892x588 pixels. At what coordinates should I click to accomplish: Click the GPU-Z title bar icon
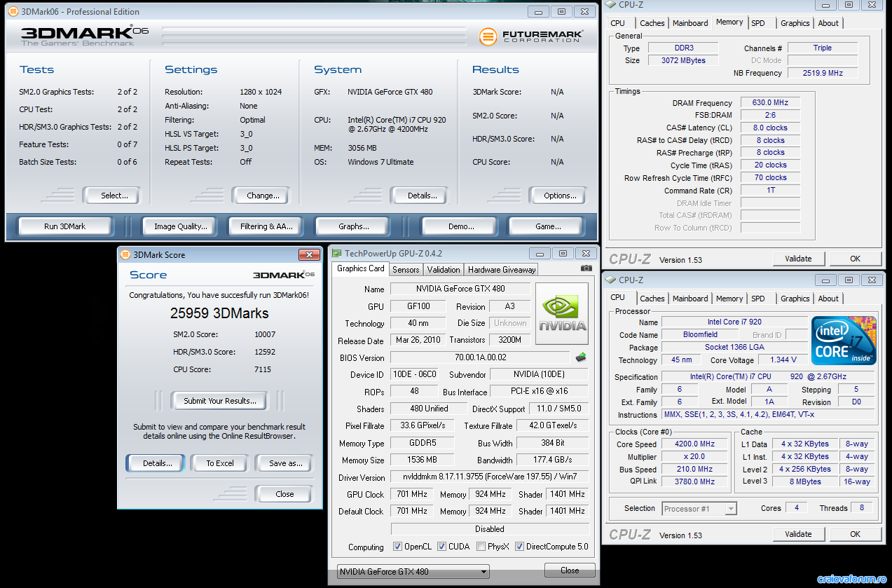(x=337, y=254)
